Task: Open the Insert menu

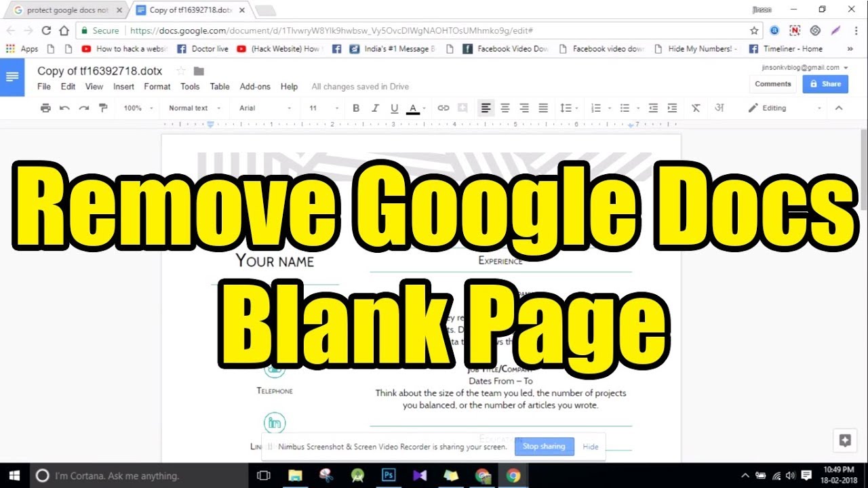Action: 123,87
